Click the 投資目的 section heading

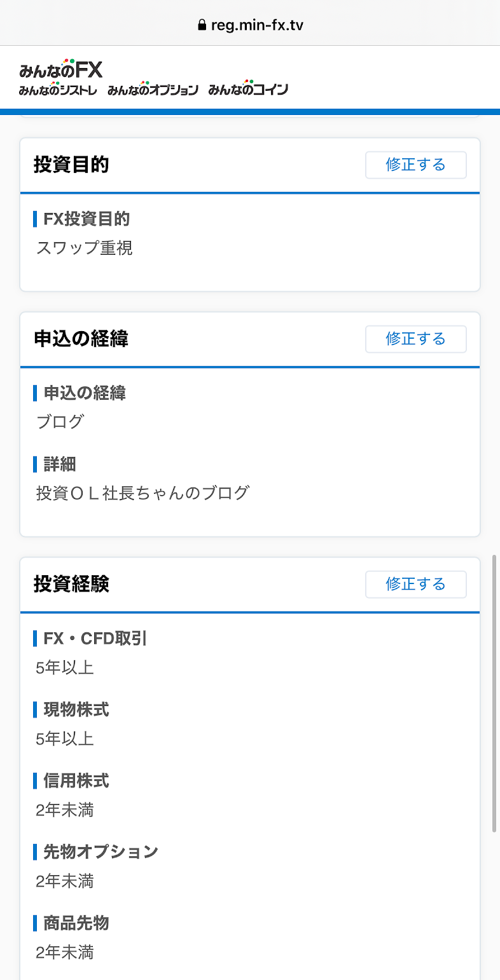pyautogui.click(x=71, y=165)
